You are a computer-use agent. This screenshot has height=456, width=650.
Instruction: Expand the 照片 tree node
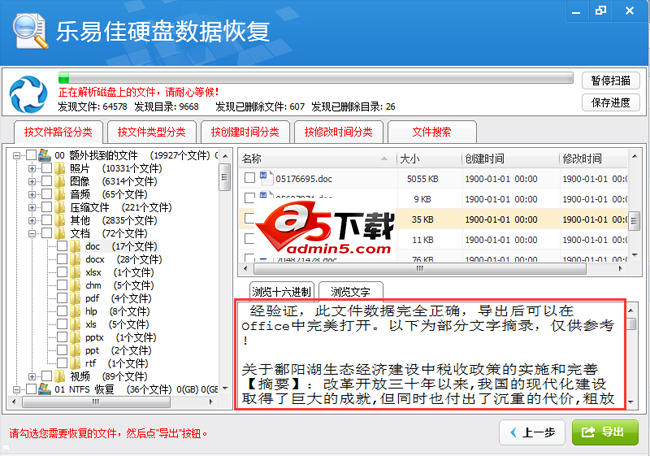coord(32,168)
